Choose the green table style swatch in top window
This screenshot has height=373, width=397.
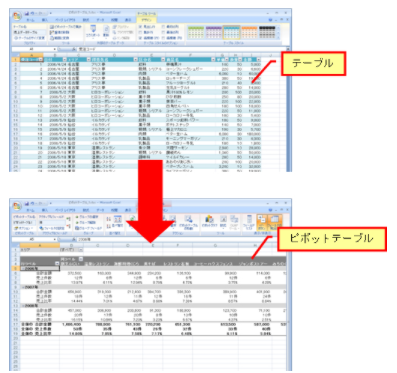195,32
